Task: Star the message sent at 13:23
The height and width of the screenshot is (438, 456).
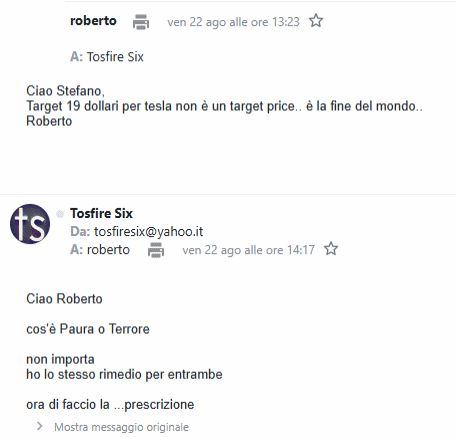Action: (x=316, y=21)
